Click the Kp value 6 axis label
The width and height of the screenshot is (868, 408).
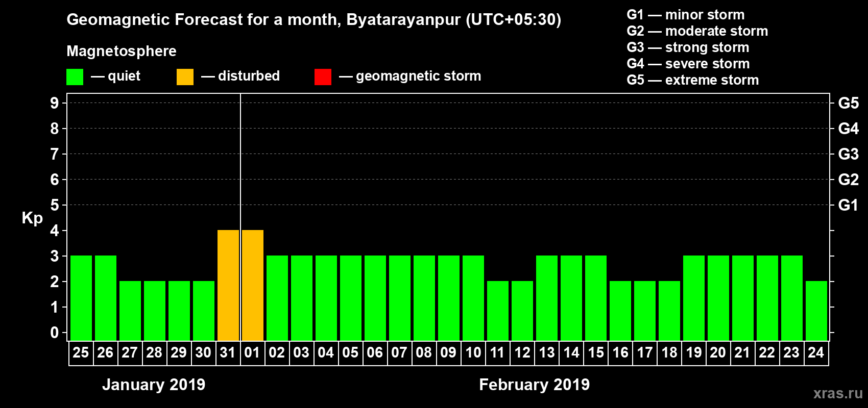click(x=55, y=180)
